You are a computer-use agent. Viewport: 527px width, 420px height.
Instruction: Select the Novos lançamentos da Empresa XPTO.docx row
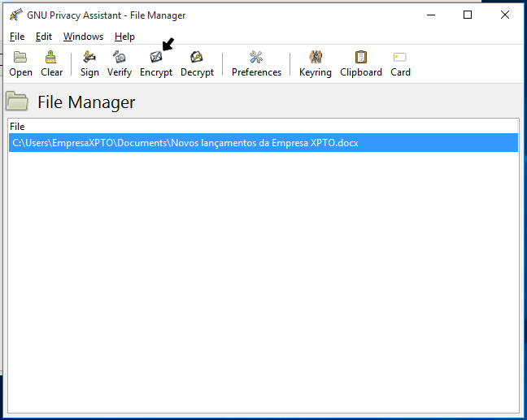click(263, 143)
